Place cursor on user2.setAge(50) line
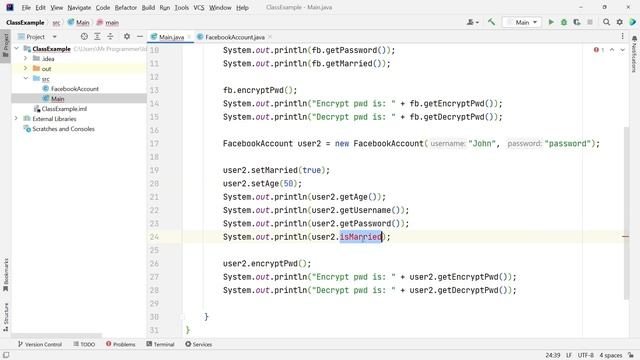This screenshot has width=640, height=360. (x=262, y=183)
